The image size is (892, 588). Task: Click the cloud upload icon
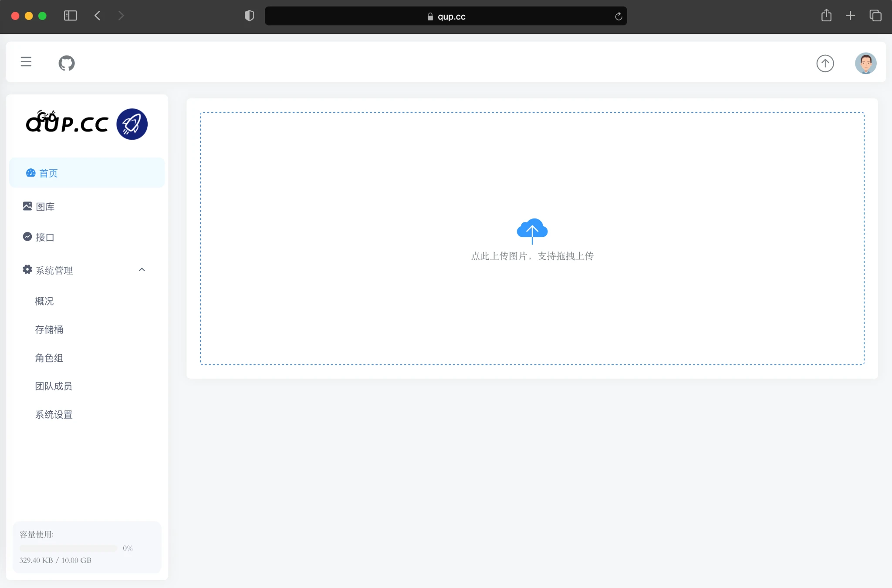(532, 230)
